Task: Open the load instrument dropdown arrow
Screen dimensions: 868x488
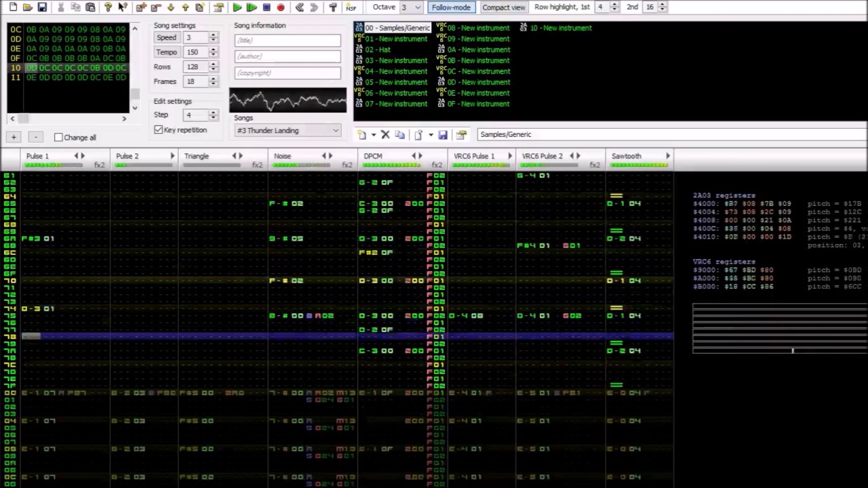Action: [431, 135]
